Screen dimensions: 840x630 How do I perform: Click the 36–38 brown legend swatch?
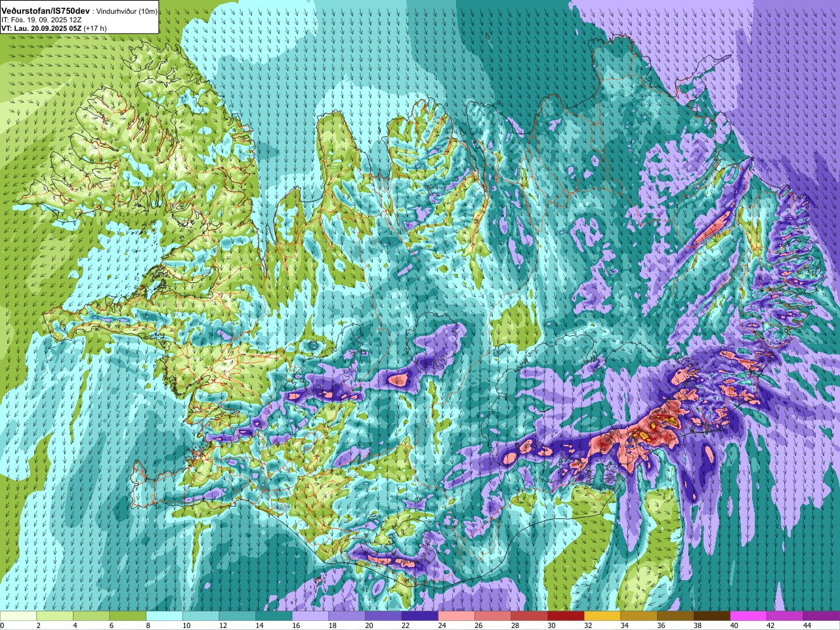tap(675, 616)
